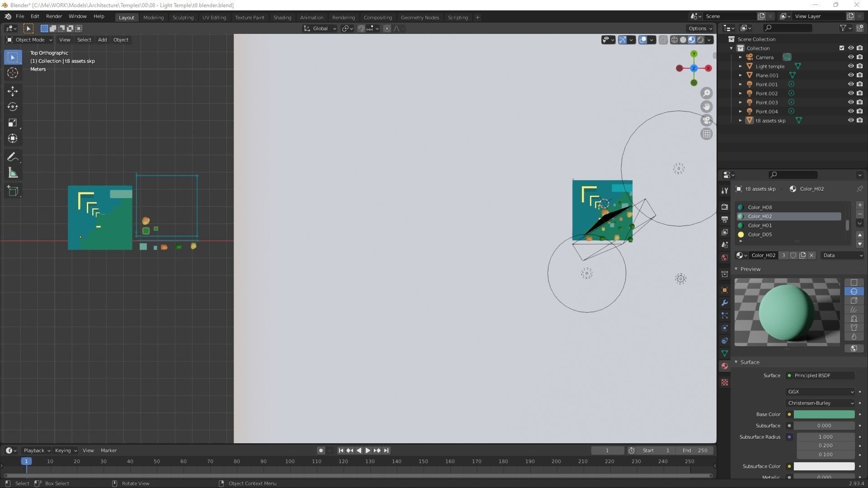The width and height of the screenshot is (868, 488).
Task: Open the Modifier properties wrench tab
Action: (x=725, y=303)
